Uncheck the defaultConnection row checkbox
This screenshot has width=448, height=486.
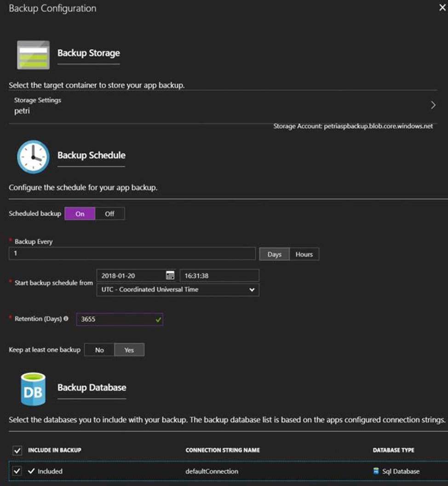17,471
